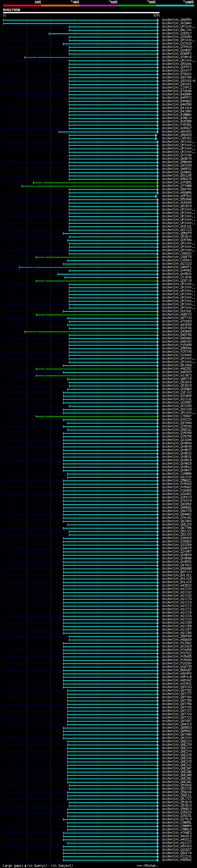Open UniRef100_Q5D925 hit
This screenshot has width=197, height=868.
tap(177, 135)
